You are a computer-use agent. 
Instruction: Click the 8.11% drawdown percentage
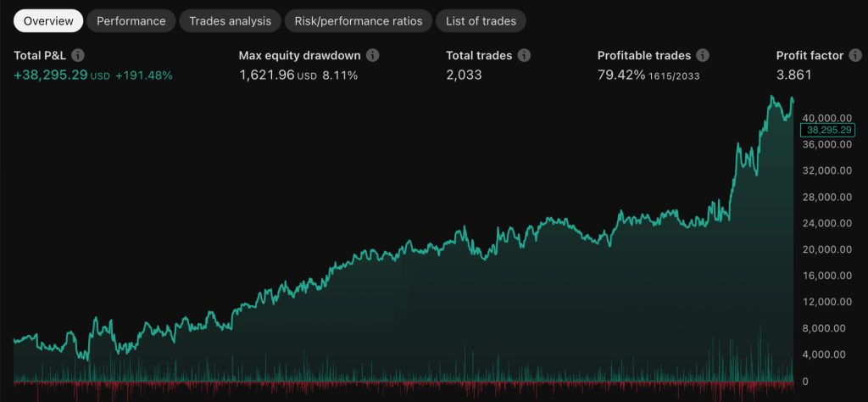[340, 75]
